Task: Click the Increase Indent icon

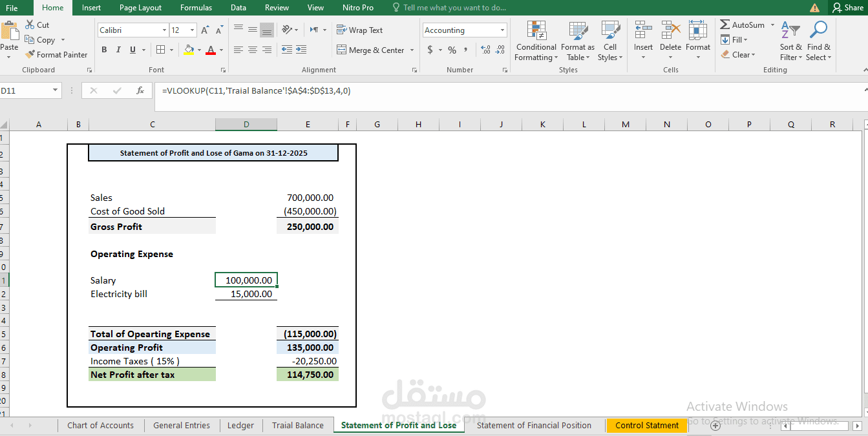Action: coord(301,50)
